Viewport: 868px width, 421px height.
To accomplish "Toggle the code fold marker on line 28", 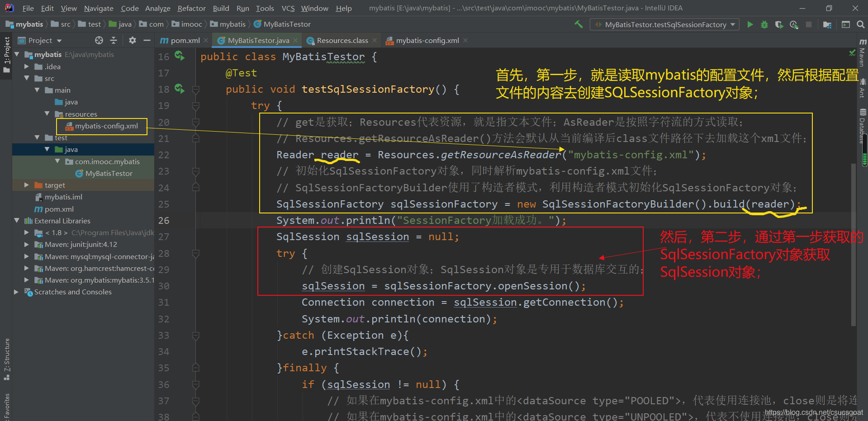I will tap(196, 254).
